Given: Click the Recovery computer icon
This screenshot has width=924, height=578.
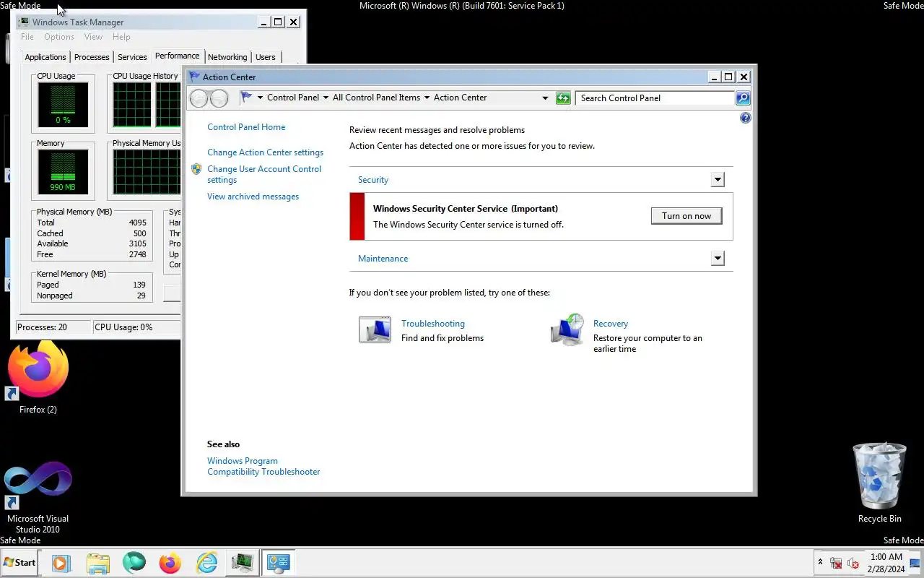Looking at the screenshot, I should click(x=567, y=330).
